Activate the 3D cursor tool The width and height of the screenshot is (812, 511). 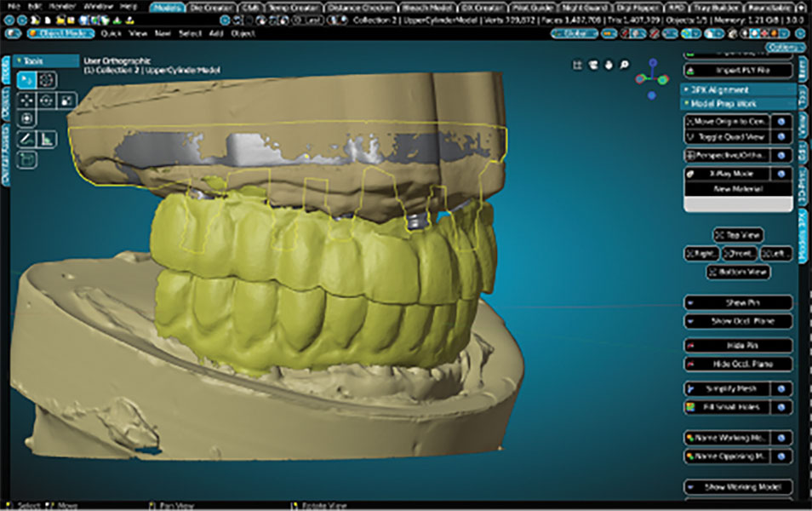pyautogui.click(x=46, y=80)
